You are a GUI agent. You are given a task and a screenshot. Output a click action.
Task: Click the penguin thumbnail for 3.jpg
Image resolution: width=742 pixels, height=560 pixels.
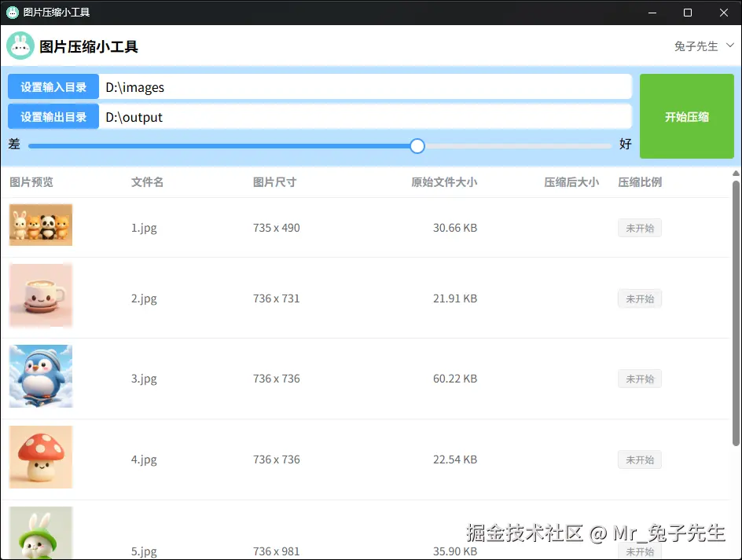pyautogui.click(x=40, y=376)
